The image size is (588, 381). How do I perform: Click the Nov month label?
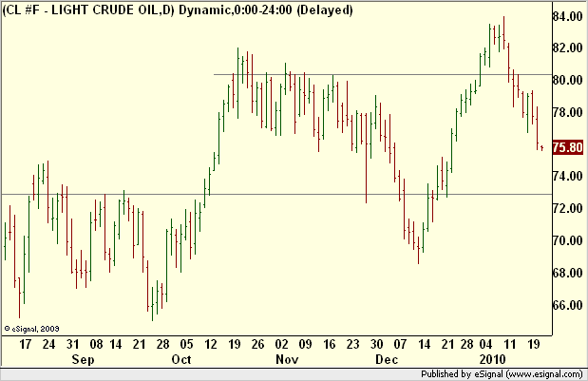[287, 360]
